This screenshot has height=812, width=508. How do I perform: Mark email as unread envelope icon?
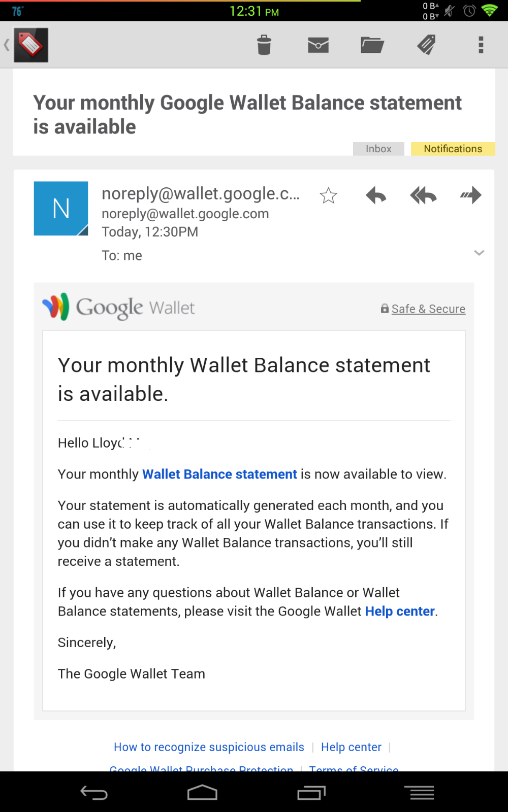pyautogui.click(x=319, y=45)
